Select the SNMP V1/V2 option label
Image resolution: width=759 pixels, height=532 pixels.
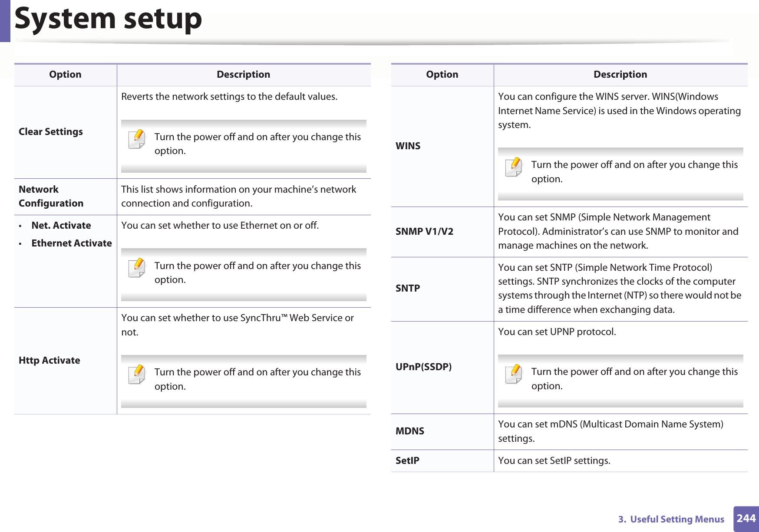point(424,231)
